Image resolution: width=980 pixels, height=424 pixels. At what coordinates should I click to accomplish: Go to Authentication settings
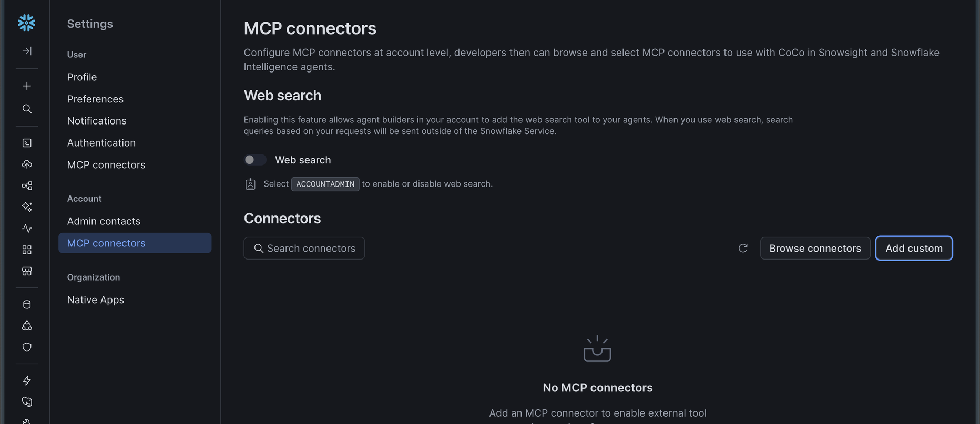(x=101, y=143)
